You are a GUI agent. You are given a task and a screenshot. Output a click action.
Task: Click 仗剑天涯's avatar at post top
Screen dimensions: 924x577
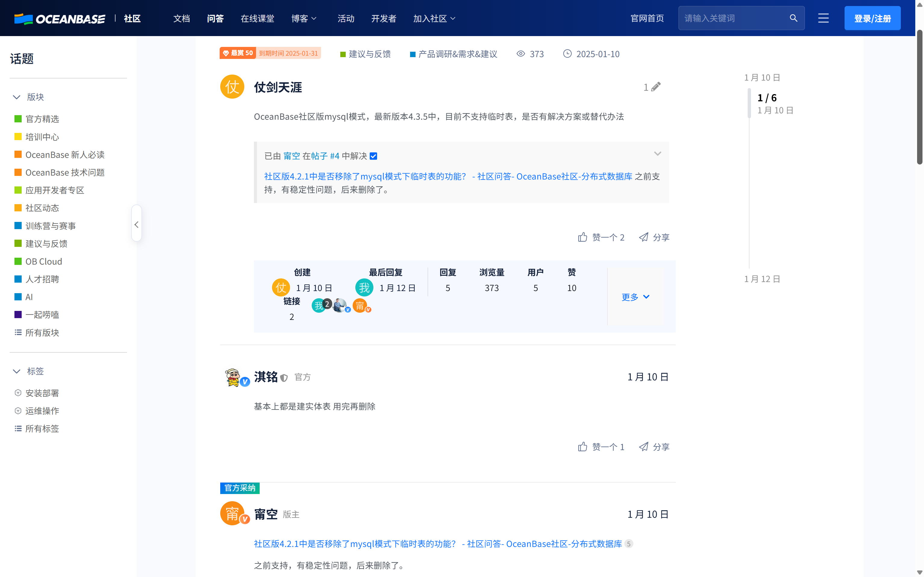pyautogui.click(x=232, y=87)
